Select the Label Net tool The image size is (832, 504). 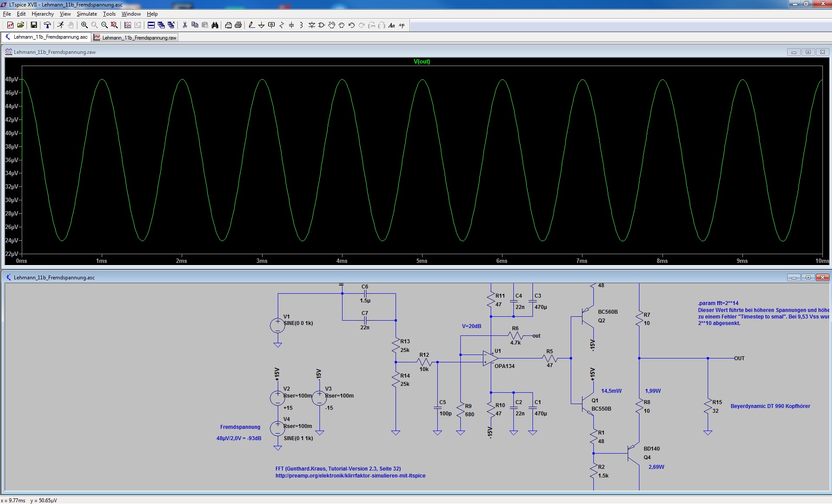(271, 25)
